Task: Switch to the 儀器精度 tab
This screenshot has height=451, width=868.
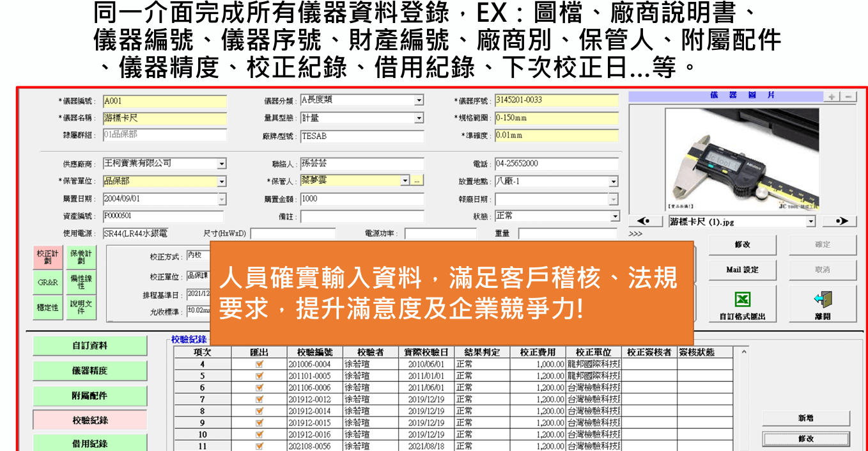Action: 89,371
